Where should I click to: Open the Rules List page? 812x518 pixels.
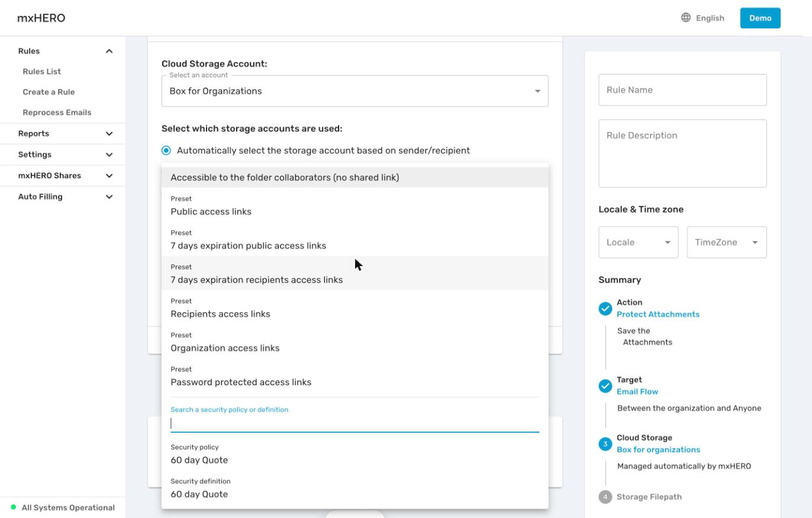(x=42, y=72)
